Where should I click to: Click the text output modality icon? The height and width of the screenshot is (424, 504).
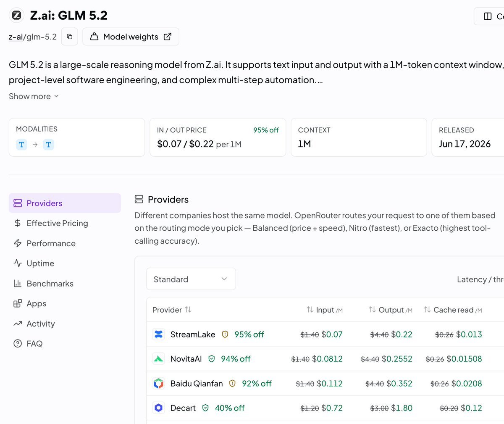(x=48, y=145)
